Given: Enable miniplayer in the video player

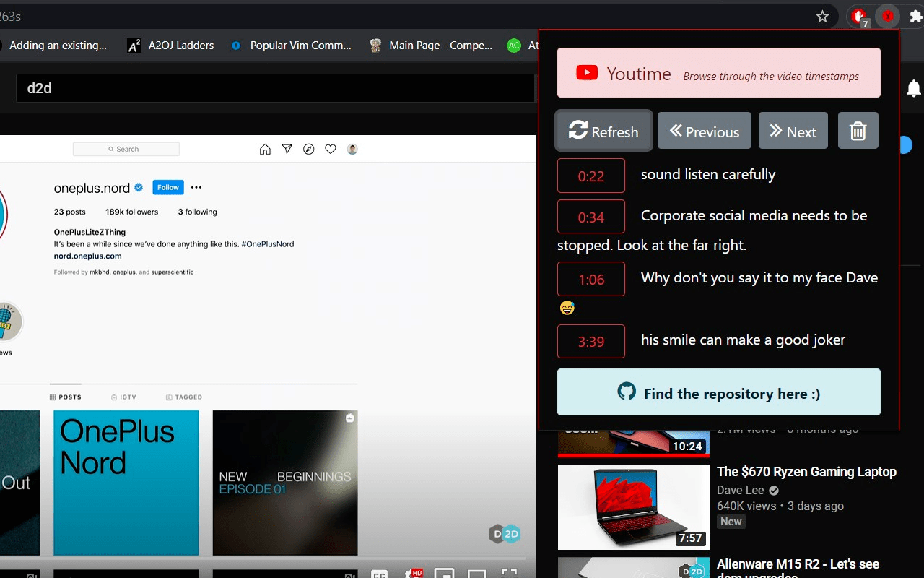Looking at the screenshot, I should coord(445,574).
